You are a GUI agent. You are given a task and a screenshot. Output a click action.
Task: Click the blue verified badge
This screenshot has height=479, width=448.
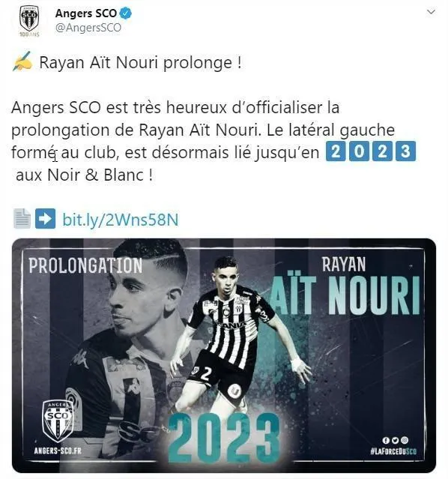pyautogui.click(x=125, y=13)
